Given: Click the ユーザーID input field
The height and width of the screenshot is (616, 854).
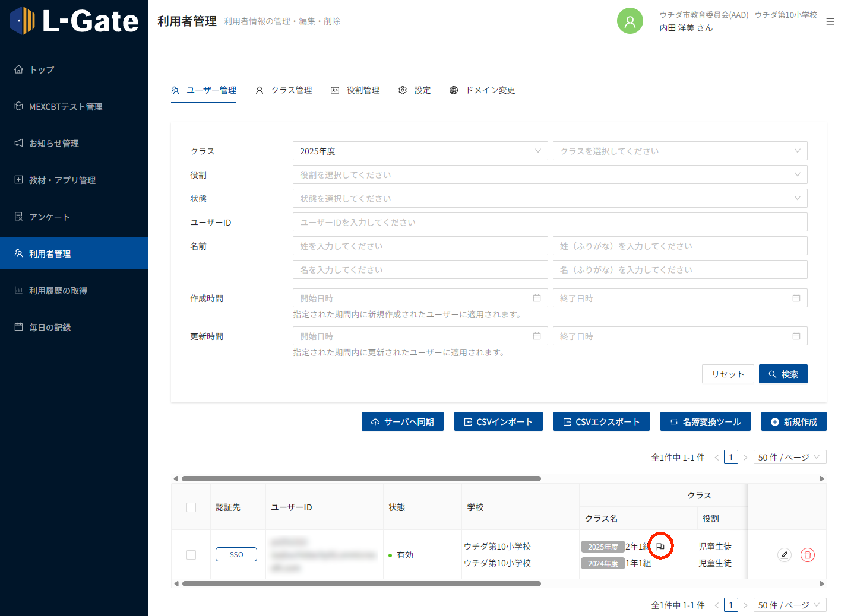Looking at the screenshot, I should [x=549, y=222].
